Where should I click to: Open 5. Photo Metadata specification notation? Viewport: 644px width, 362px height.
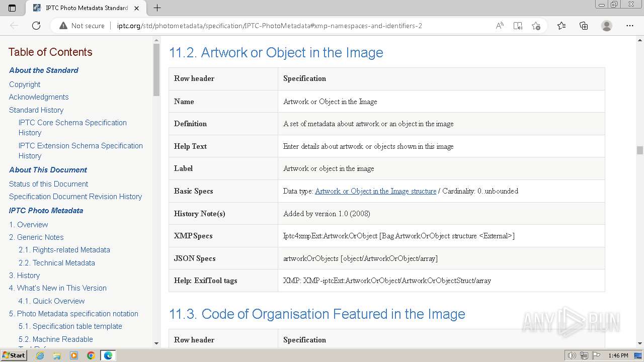[73, 314]
